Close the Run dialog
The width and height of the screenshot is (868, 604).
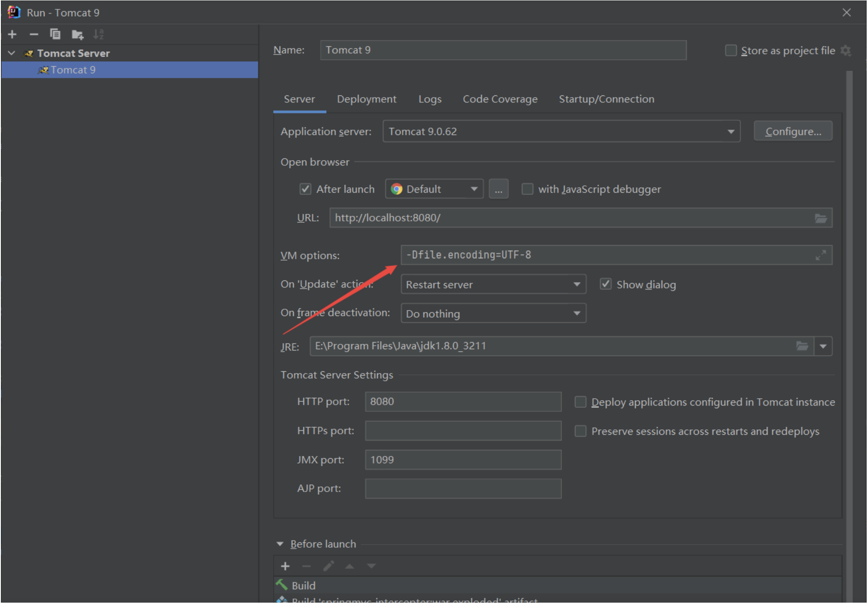tap(846, 12)
